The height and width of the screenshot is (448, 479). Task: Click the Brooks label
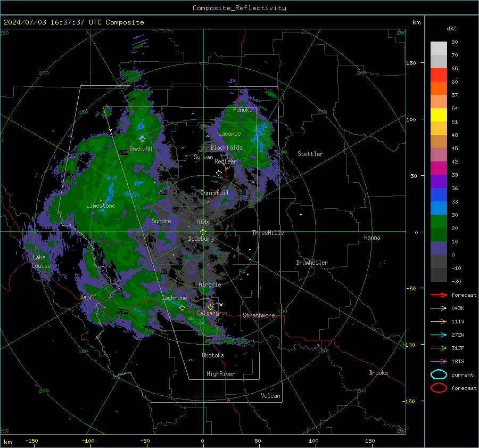378,373
